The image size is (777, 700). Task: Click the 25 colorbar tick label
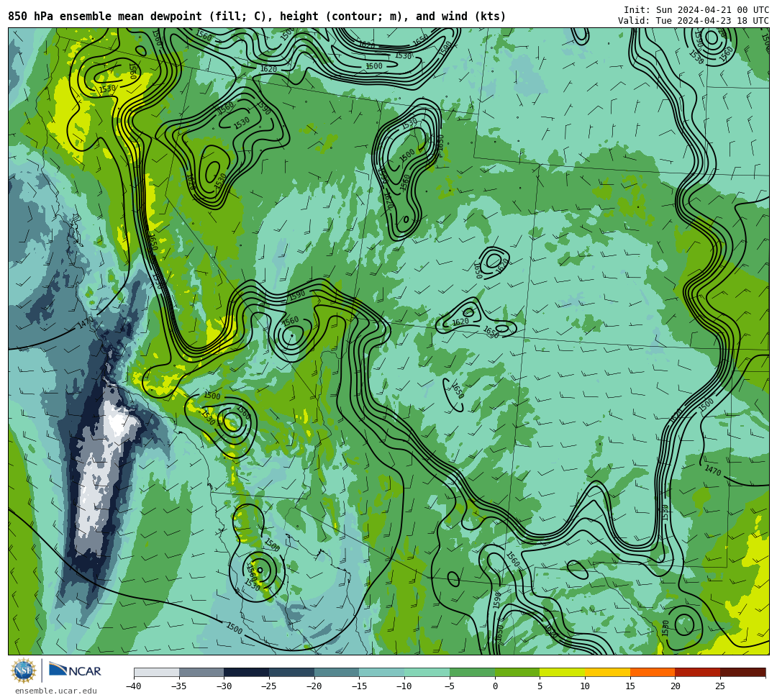(x=720, y=686)
